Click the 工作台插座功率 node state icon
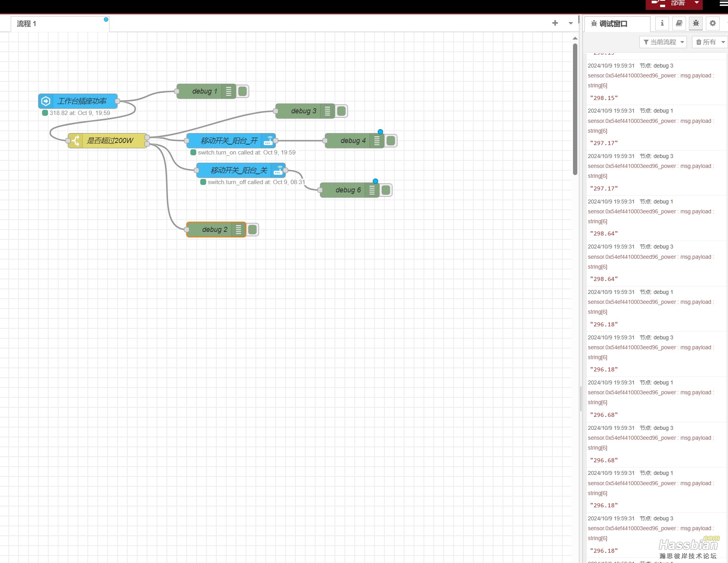The height and width of the screenshot is (563, 728). 46,101
